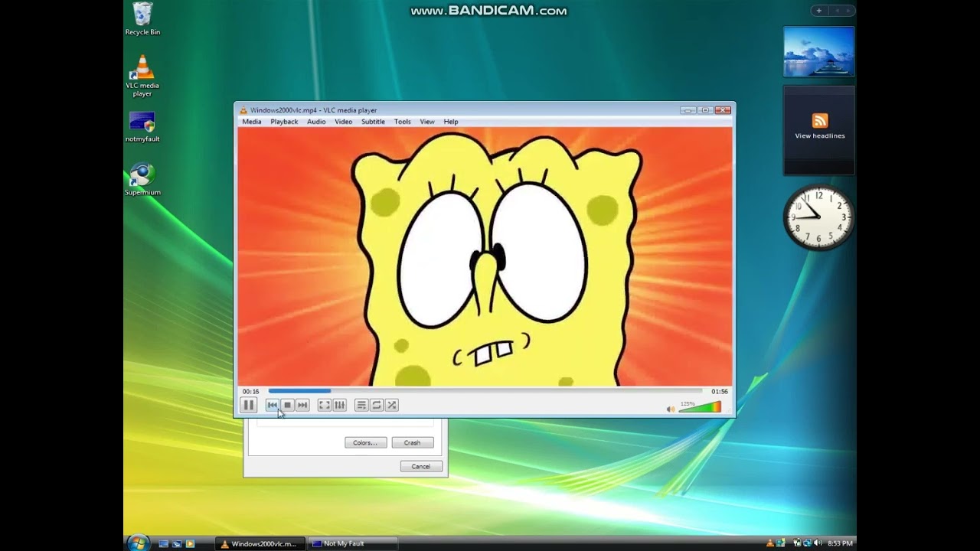Click the slideshow gadget picture

818,51
